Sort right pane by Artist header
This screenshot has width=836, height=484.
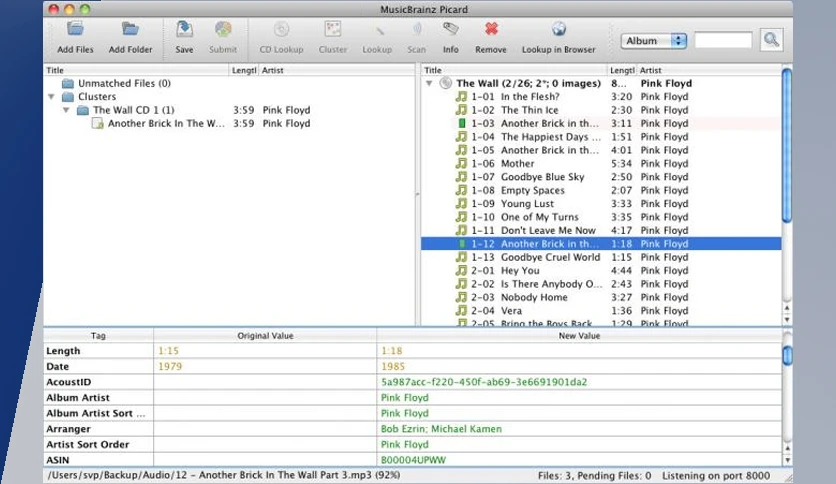point(709,70)
